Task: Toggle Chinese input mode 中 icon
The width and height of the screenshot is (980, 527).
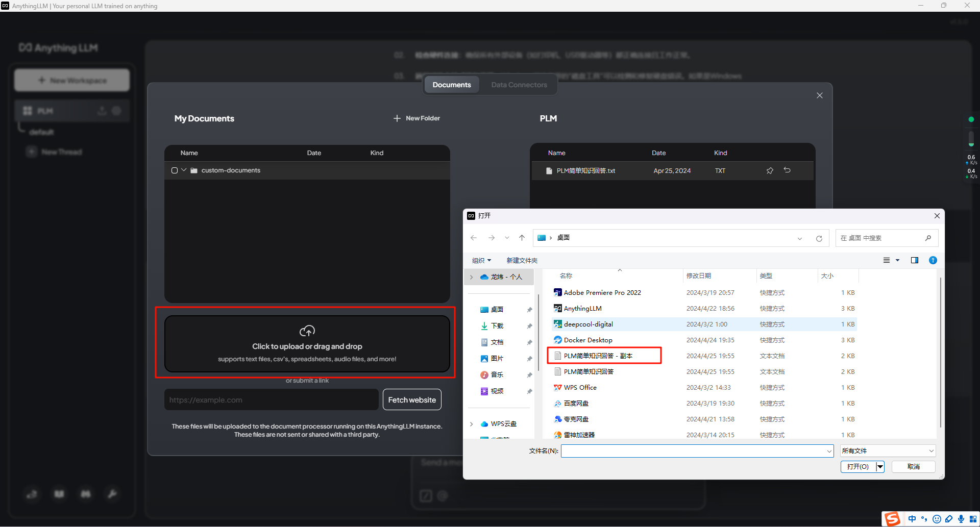Action: [912, 519]
